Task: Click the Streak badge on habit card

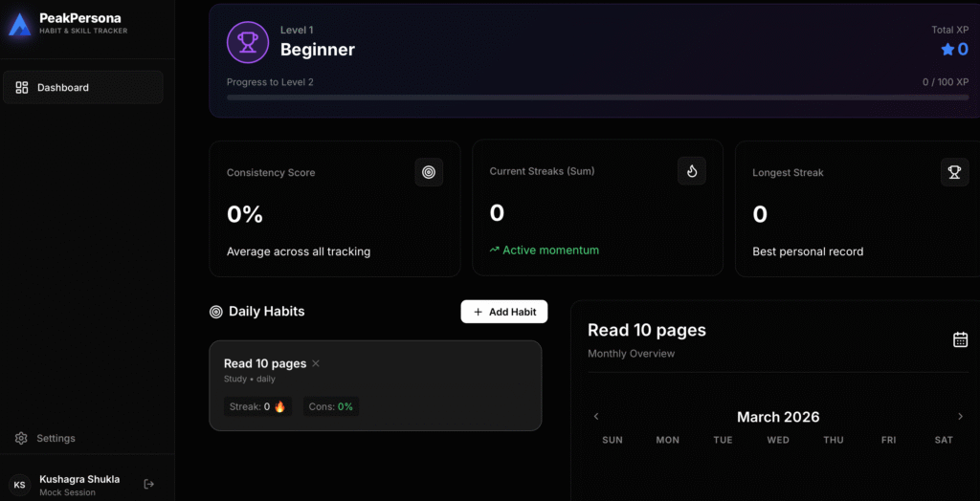Action: point(258,406)
